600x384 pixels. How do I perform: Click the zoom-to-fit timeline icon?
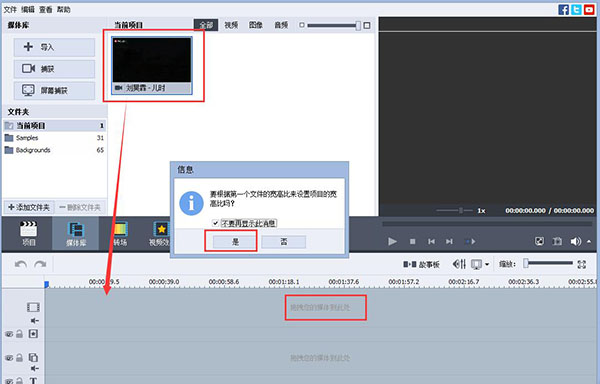pos(582,264)
